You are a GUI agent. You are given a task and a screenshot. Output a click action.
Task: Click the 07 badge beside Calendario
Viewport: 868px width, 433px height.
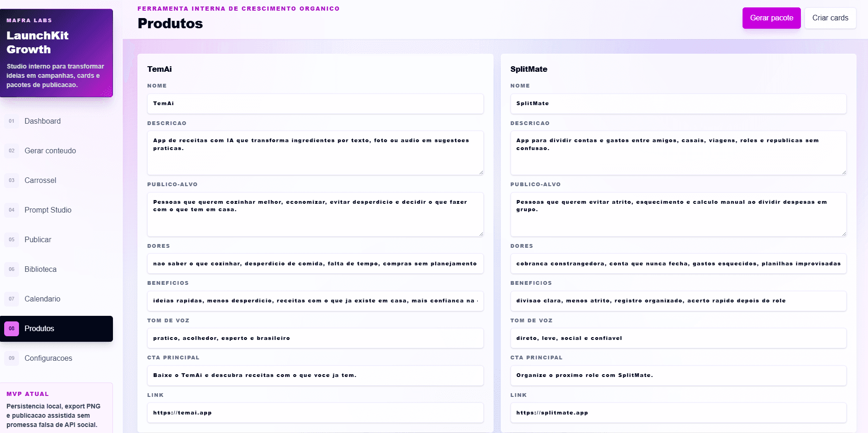(x=12, y=299)
